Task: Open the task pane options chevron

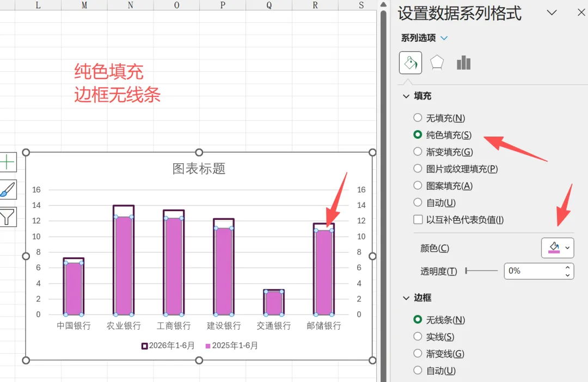Action: (552, 13)
